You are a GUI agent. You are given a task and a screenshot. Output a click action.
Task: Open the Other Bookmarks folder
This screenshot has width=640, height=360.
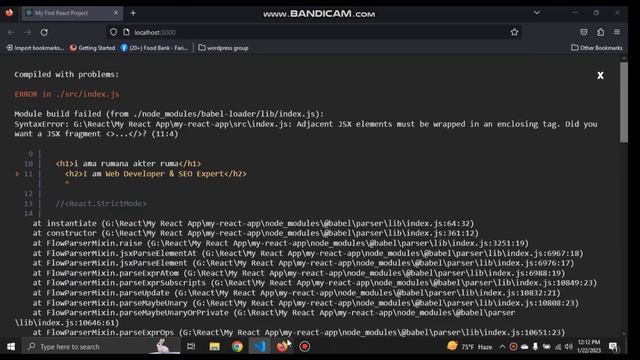[x=597, y=48]
